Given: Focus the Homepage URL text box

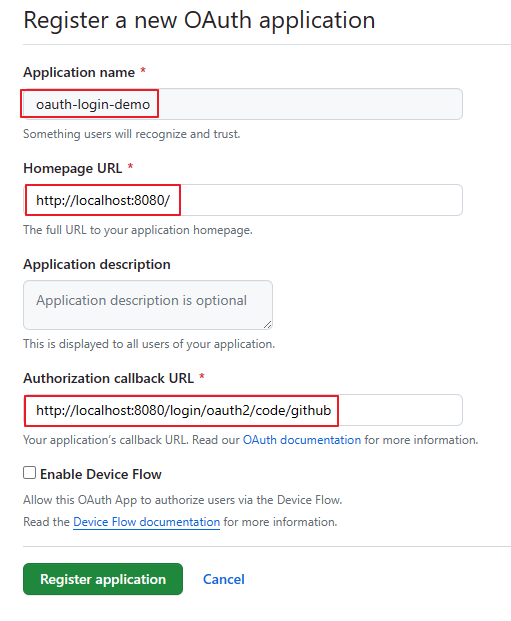Looking at the screenshot, I should (242, 200).
